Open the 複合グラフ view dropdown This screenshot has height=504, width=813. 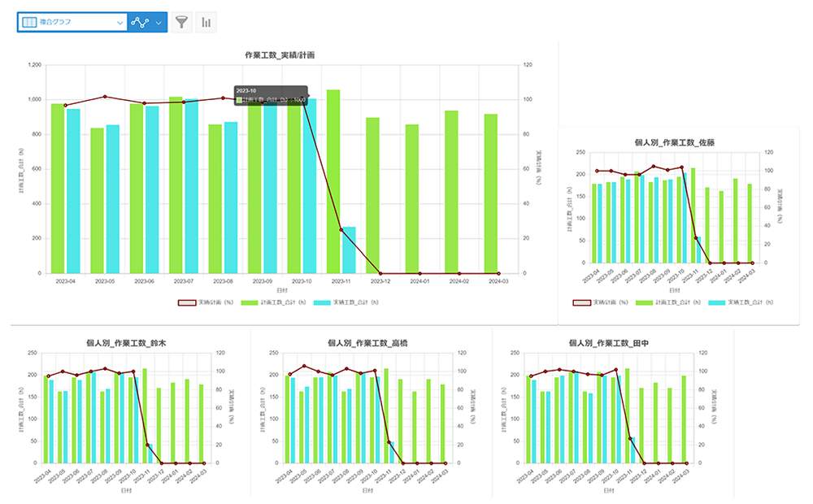[x=120, y=22]
